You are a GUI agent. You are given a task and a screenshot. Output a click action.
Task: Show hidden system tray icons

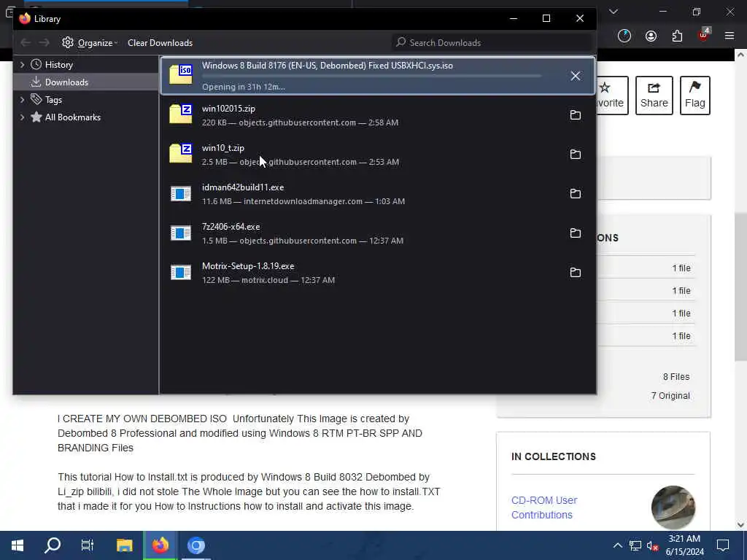tap(617, 545)
